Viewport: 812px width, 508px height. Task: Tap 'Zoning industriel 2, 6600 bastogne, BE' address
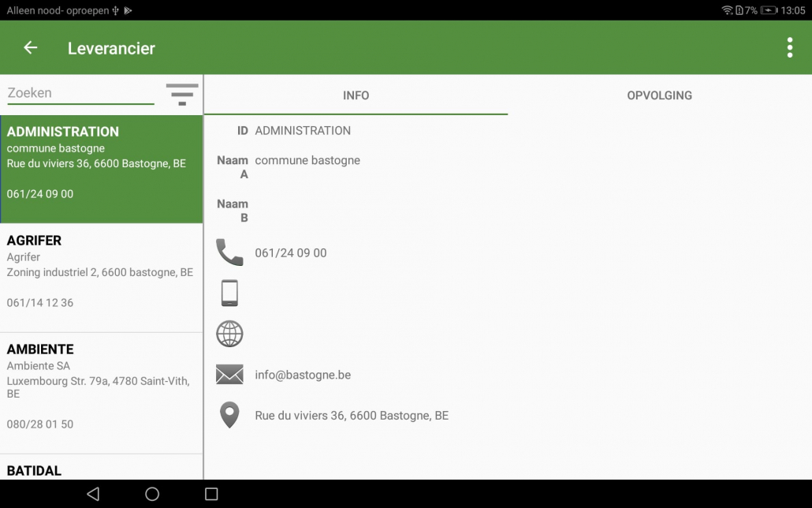(x=100, y=272)
